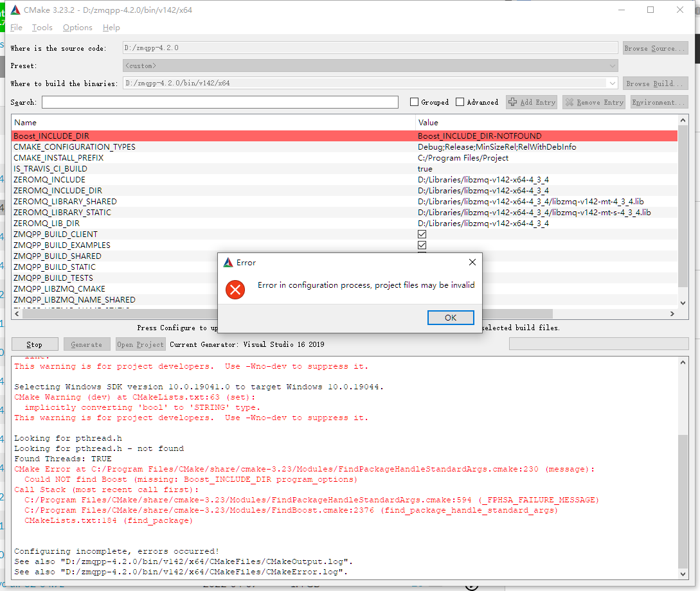The height and width of the screenshot is (591, 700).
Task: Click CMakeError.log path line in output
Action: click(x=181, y=572)
